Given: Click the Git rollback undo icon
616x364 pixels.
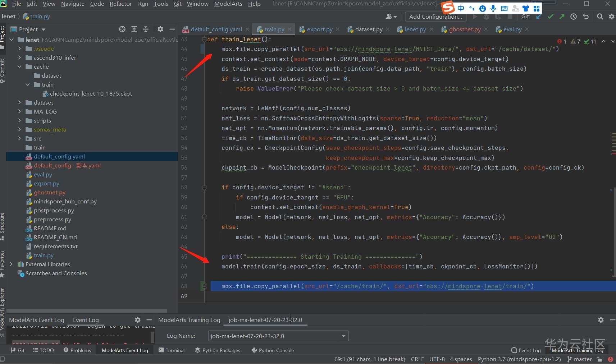Looking at the screenshot, I should (585, 17).
